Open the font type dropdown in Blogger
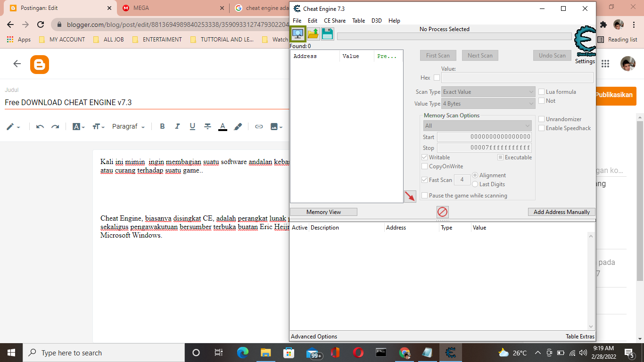Screen dimensions: 644x362 tap(78, 126)
